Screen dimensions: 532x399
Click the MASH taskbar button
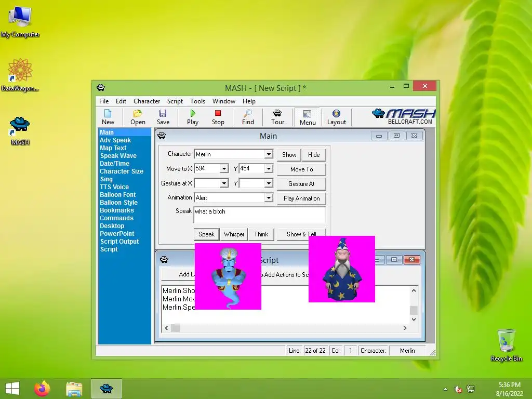click(106, 389)
